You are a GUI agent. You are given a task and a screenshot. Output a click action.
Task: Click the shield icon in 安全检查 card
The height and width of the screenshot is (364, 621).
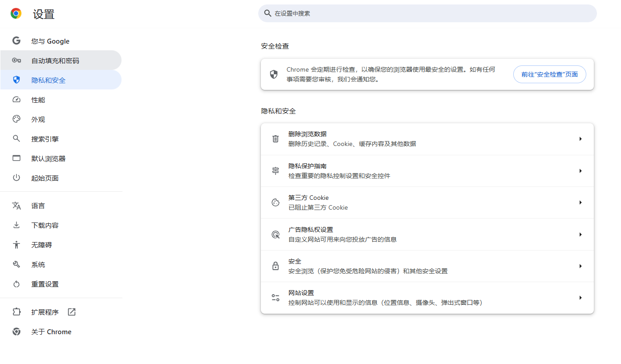[x=274, y=74]
